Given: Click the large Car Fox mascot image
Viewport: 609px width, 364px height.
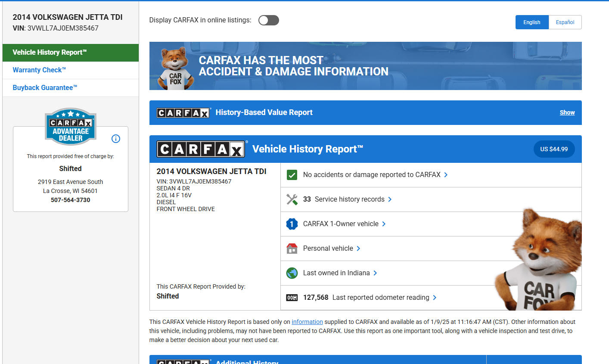Looking at the screenshot, I should click(x=538, y=259).
